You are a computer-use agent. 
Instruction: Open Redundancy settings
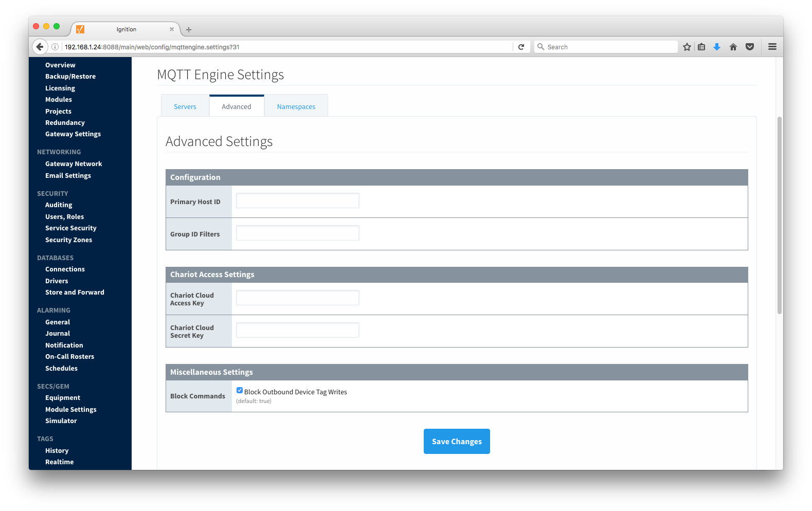pyautogui.click(x=65, y=123)
